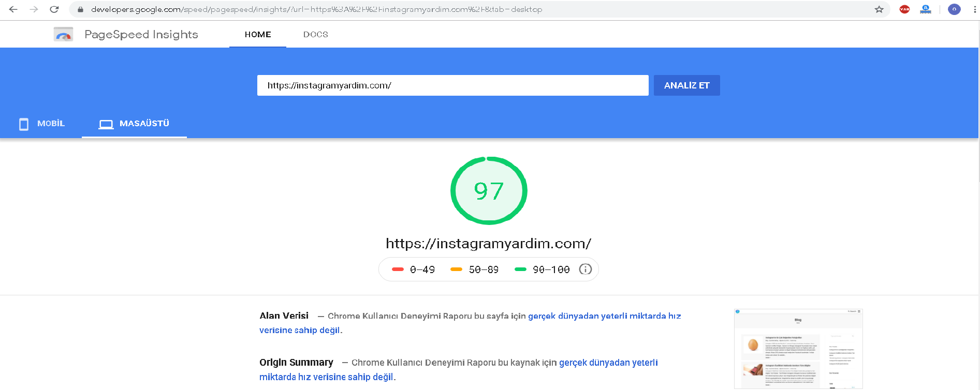Click the 50–89 range label
The height and width of the screenshot is (390, 980).
484,269
